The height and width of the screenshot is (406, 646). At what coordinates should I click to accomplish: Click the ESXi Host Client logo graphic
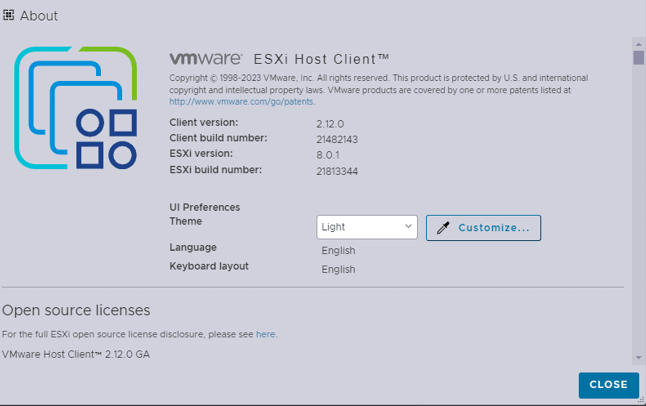pos(75,108)
